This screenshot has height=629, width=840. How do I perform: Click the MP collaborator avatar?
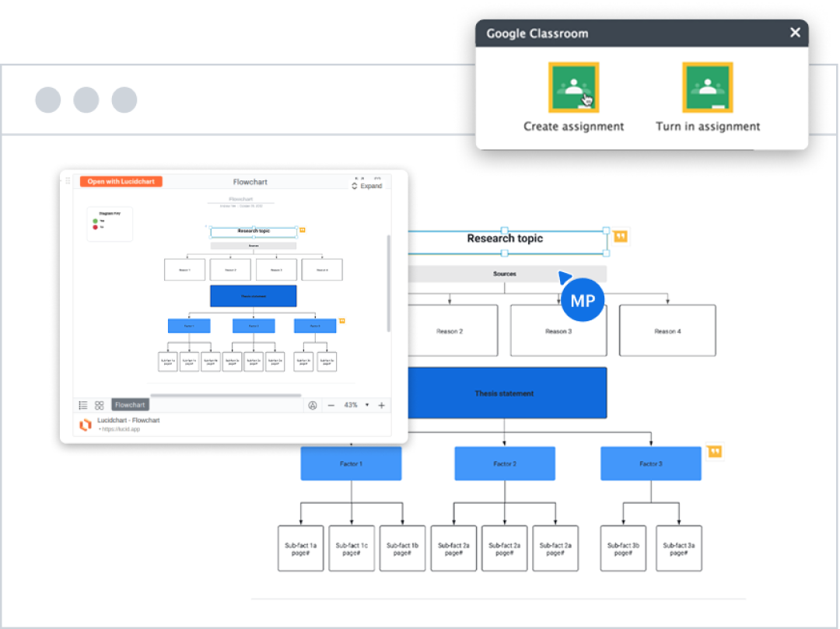pyautogui.click(x=583, y=300)
